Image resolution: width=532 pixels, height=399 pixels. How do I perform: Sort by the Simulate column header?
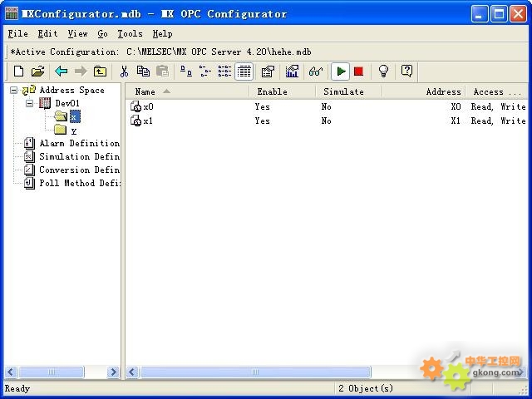pyautogui.click(x=349, y=91)
